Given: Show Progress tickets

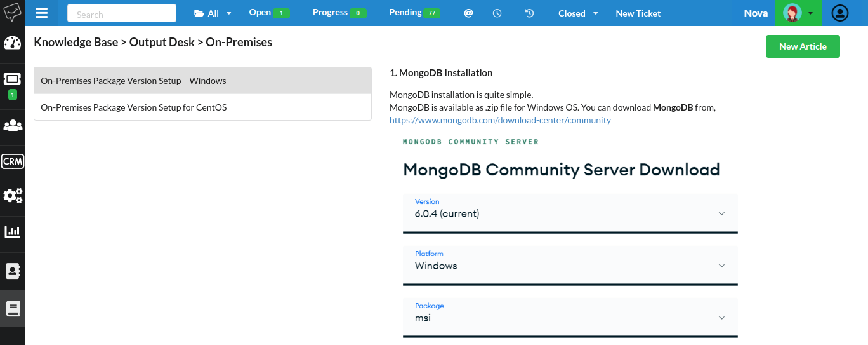Looking at the screenshot, I should tap(339, 13).
